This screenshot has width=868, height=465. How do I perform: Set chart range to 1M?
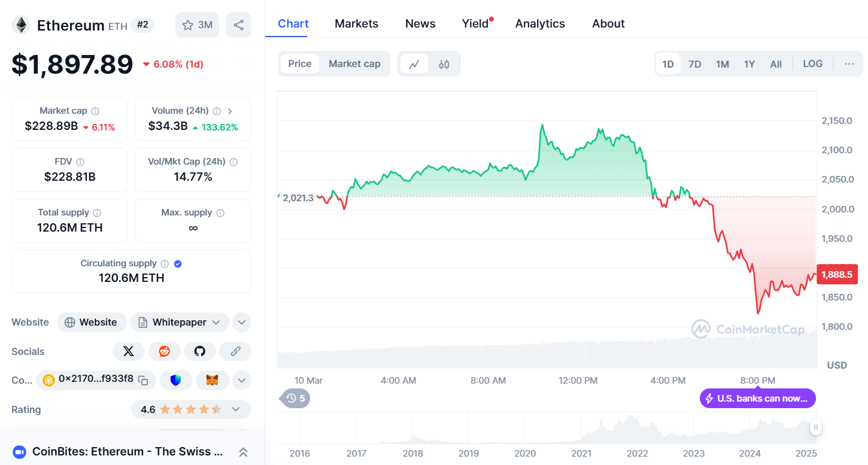point(723,64)
